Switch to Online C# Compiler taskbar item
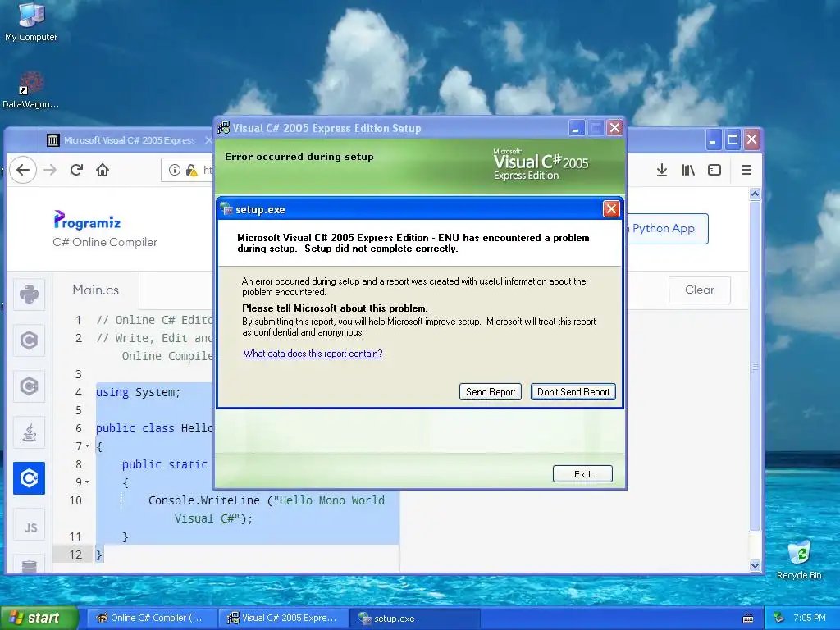840x630 pixels. point(152,618)
